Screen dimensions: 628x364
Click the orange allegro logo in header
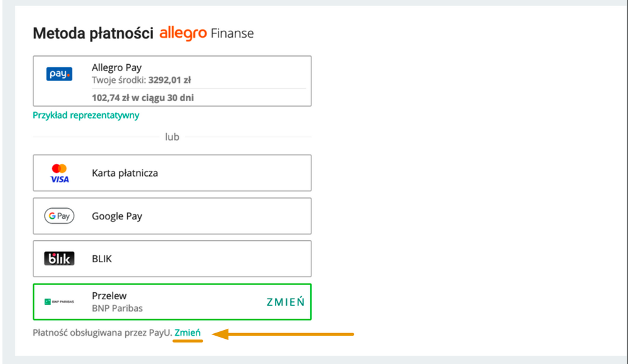pyautogui.click(x=183, y=33)
